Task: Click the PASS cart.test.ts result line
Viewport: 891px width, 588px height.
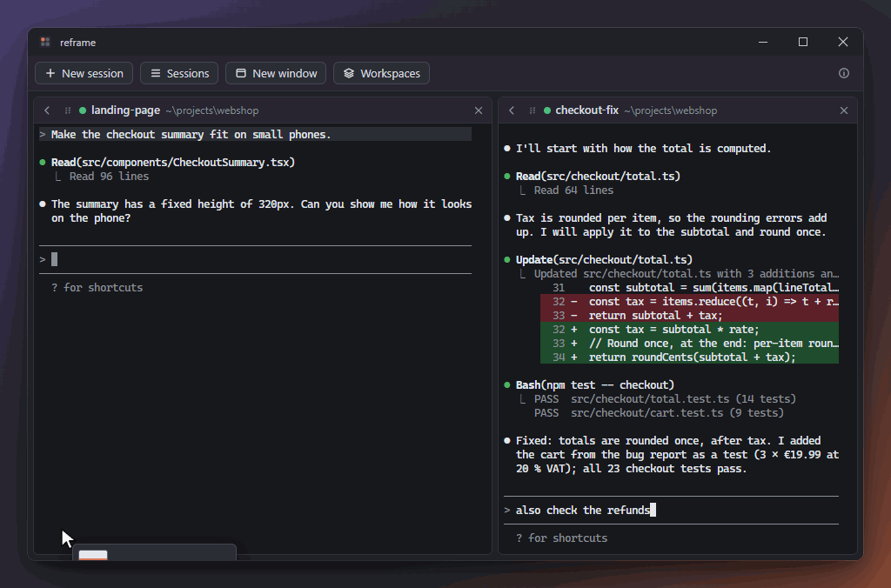Action: 659,413
